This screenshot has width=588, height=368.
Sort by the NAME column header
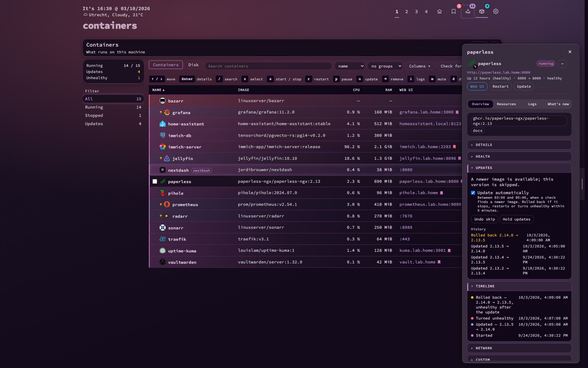pos(158,90)
